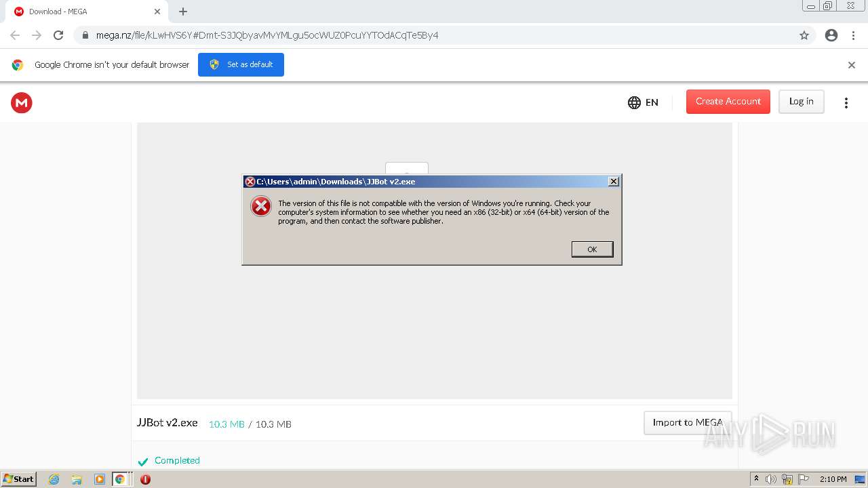This screenshot has height=488, width=868.
Task: Launch Internet Explorer from taskbar
Action: pyautogui.click(x=54, y=479)
